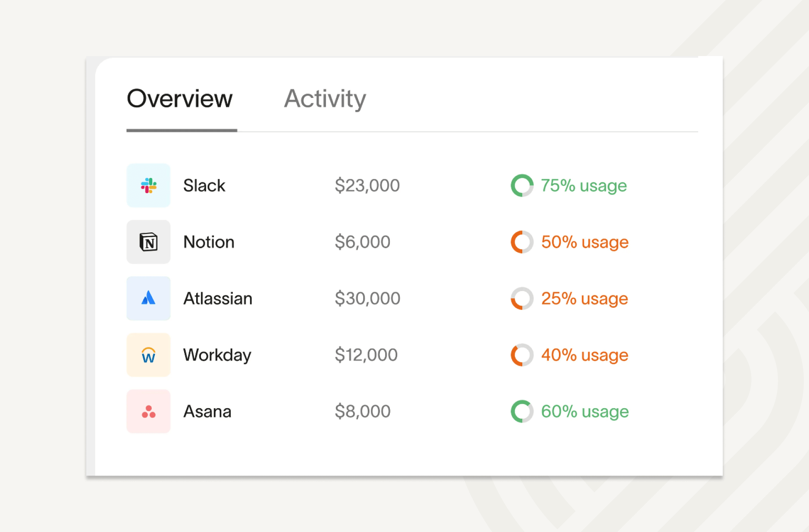The height and width of the screenshot is (532, 809).
Task: Click the Notion usage ring indicator
Action: tap(522, 242)
